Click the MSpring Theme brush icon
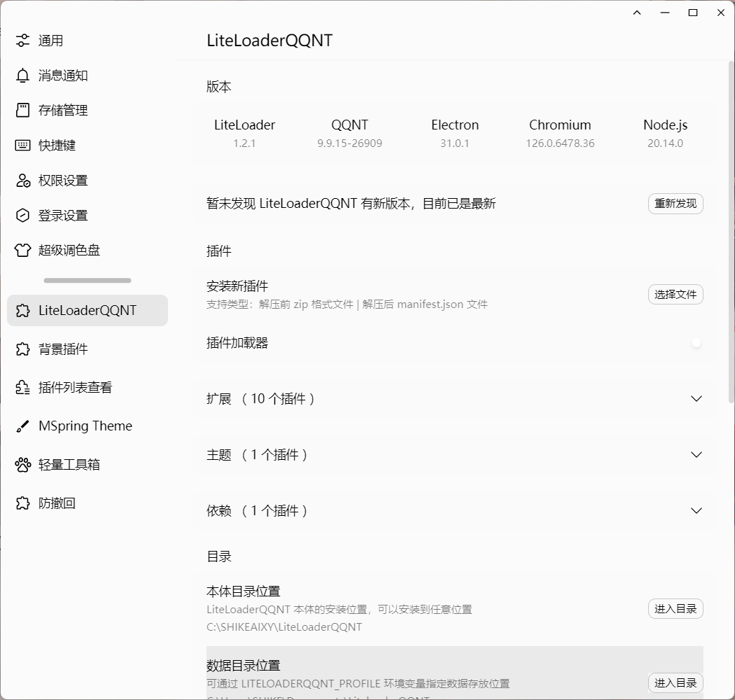735x700 pixels. (23, 426)
